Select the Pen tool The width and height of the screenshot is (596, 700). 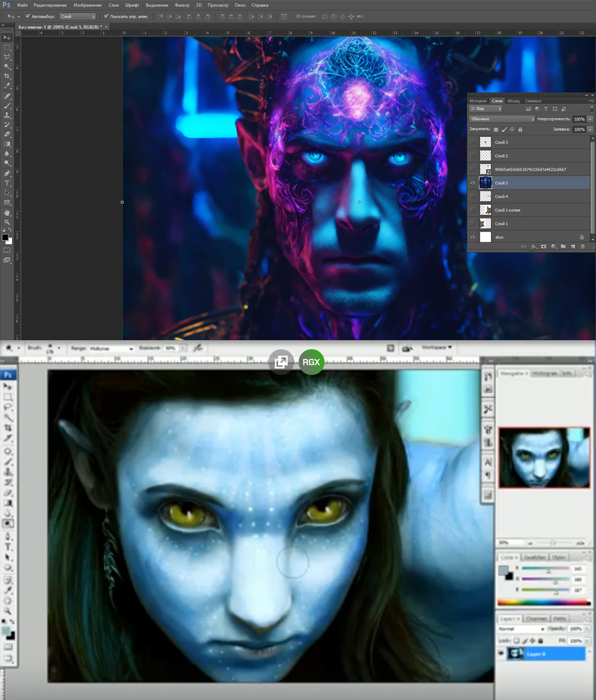[7, 173]
